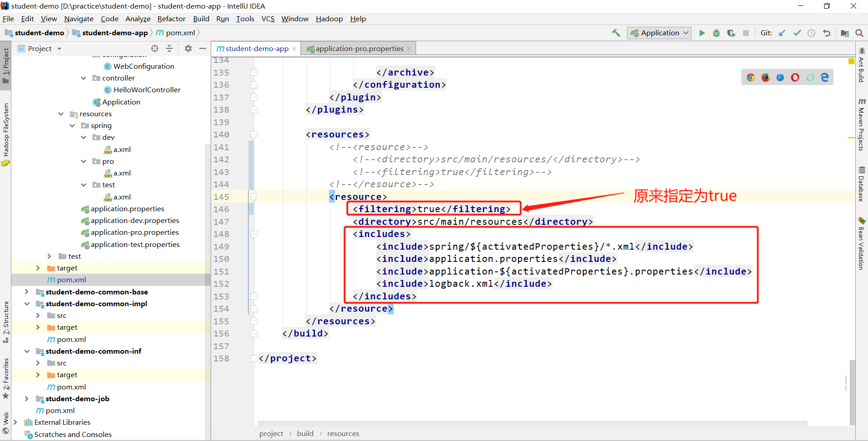868x441 pixels.
Task: Open Project panel settings gear icon
Action: (188, 48)
